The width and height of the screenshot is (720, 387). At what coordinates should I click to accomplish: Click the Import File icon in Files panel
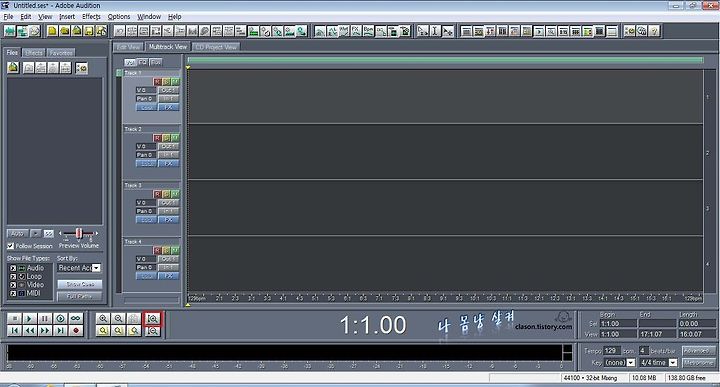pos(13,68)
